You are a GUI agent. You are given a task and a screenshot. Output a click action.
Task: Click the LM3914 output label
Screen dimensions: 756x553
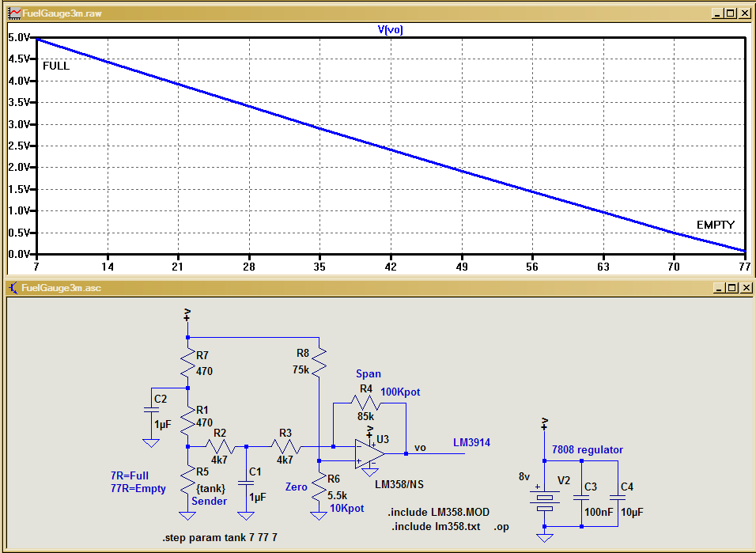(x=471, y=442)
